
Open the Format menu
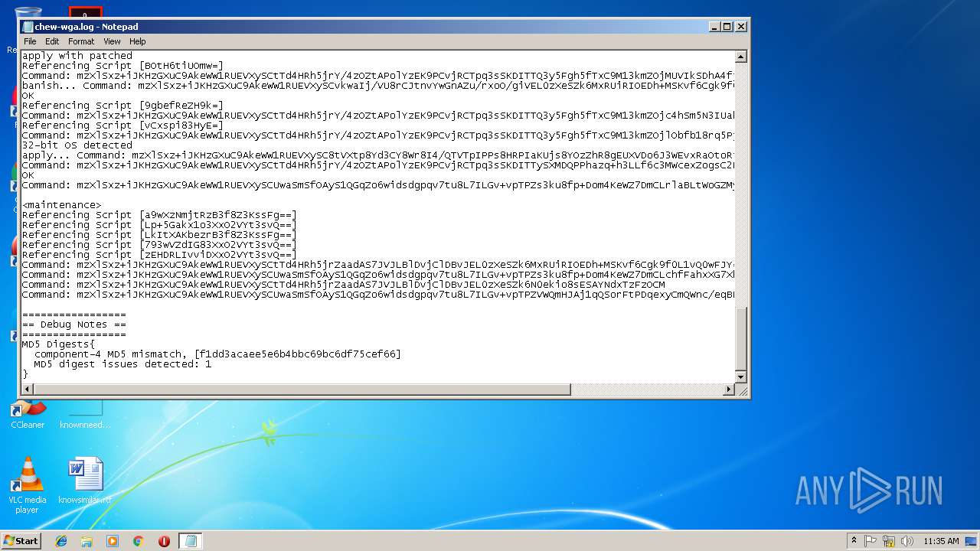[81, 41]
